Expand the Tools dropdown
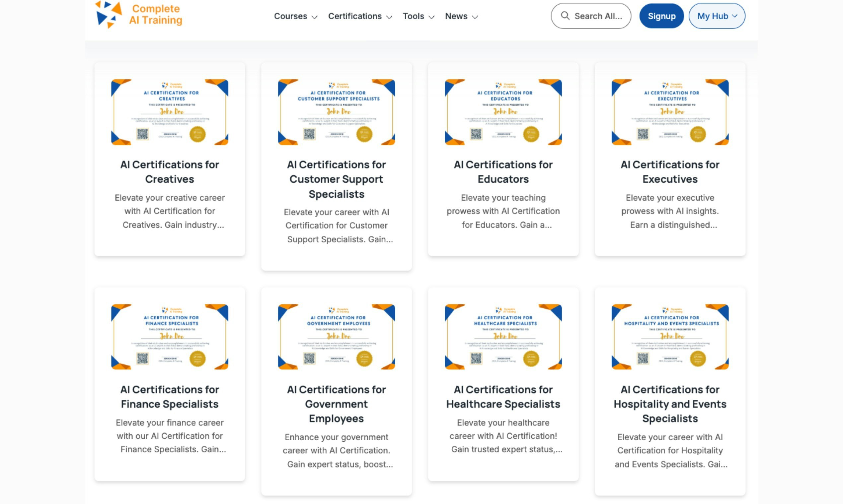This screenshot has width=843, height=504. point(418,16)
